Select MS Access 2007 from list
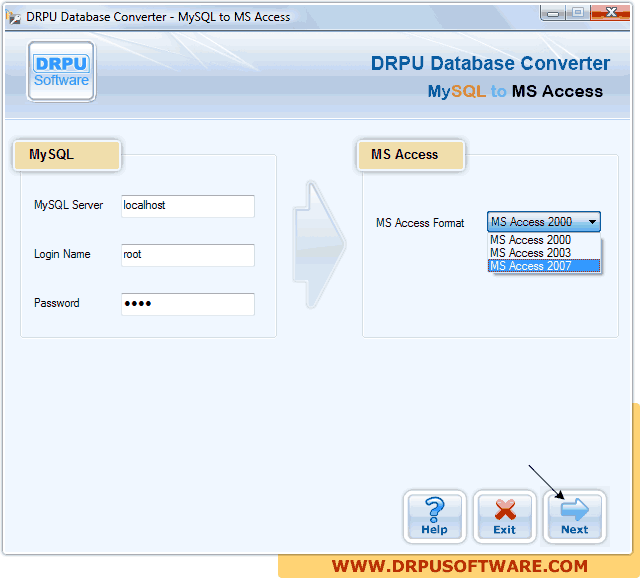The width and height of the screenshot is (640, 578). (x=544, y=266)
